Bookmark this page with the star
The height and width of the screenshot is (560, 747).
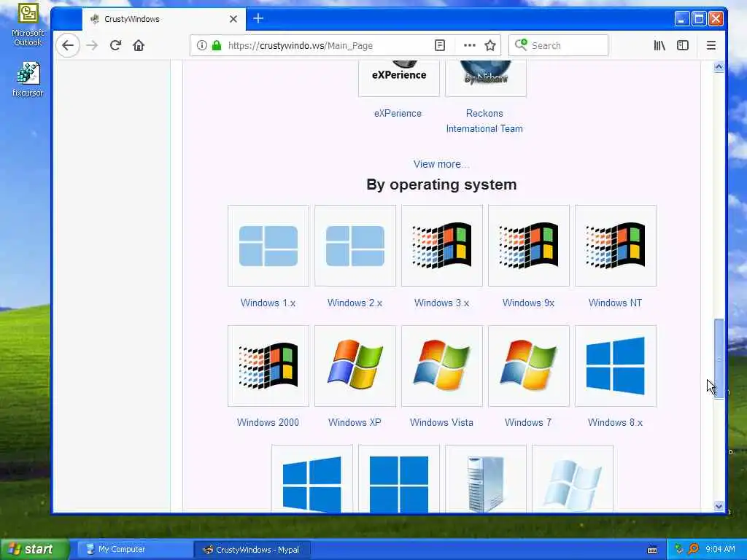[490, 46]
